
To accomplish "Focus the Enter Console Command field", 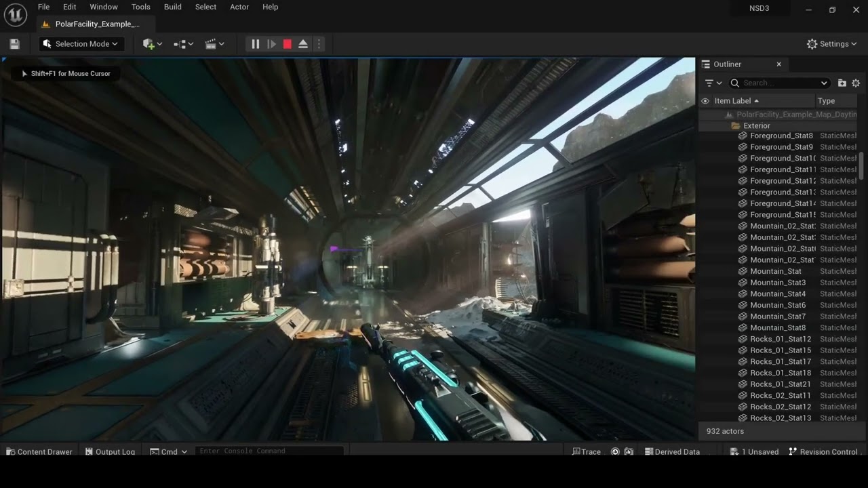I will (269, 451).
